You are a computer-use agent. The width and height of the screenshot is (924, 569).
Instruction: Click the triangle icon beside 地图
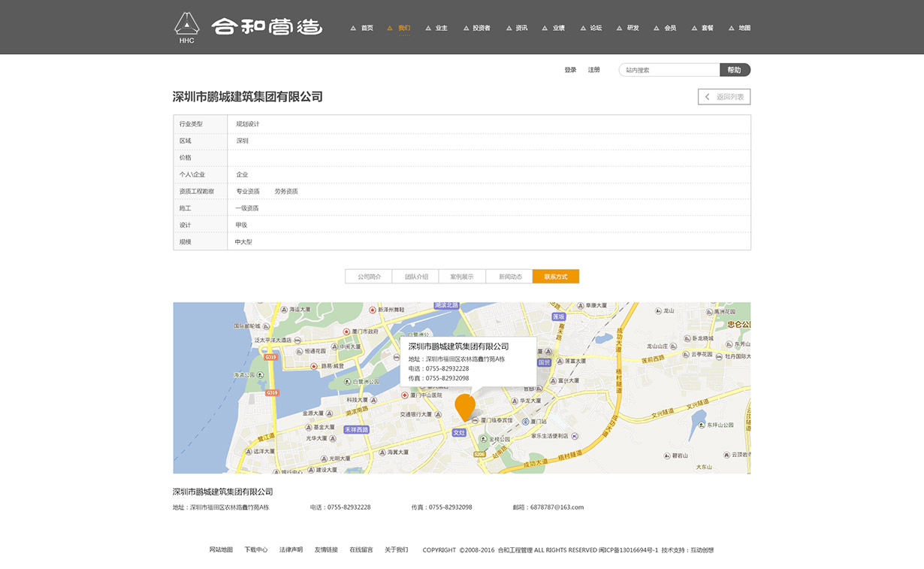pos(731,29)
